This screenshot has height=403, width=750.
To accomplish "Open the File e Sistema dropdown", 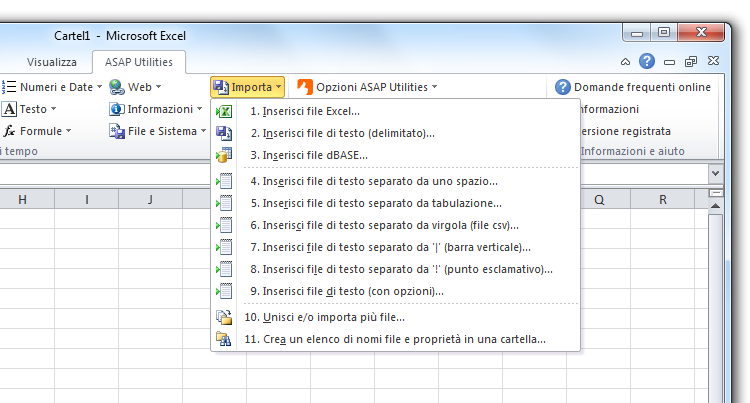I will 203,131.
